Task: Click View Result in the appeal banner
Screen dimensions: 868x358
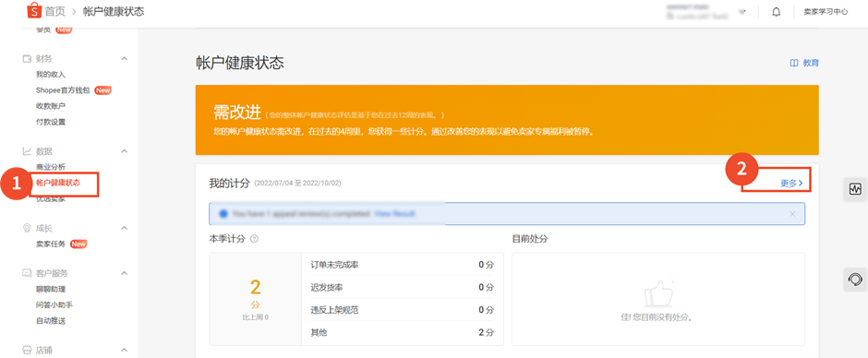Action: (x=394, y=213)
